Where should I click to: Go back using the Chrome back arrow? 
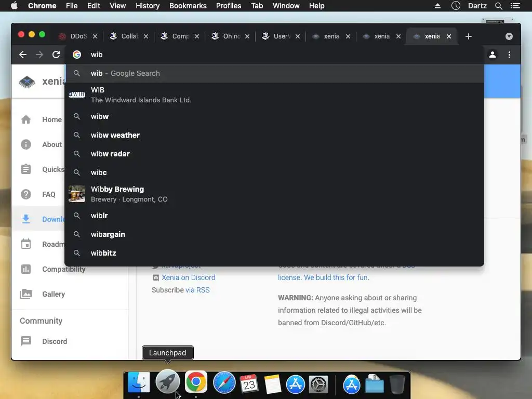tap(23, 55)
